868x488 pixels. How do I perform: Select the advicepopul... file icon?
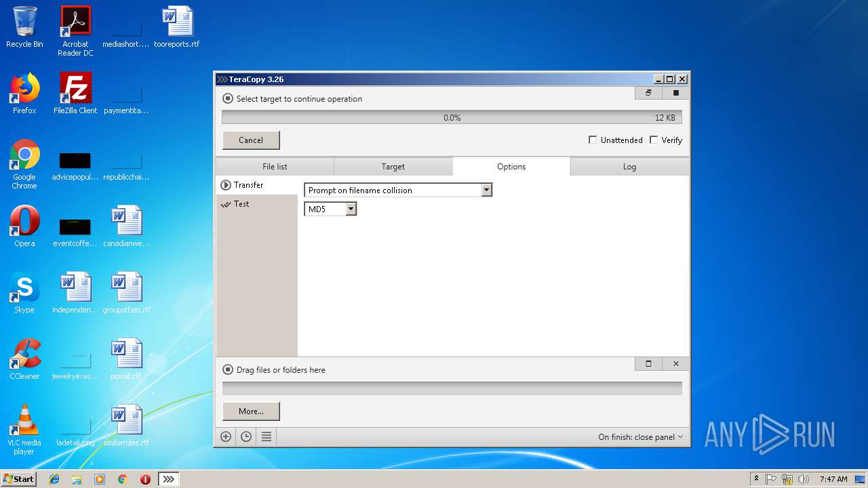coord(75,166)
